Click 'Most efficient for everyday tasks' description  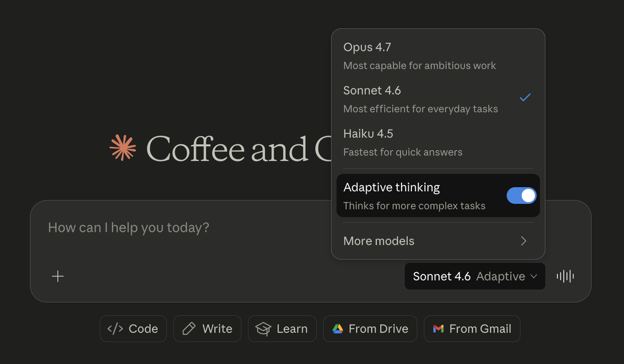point(421,109)
